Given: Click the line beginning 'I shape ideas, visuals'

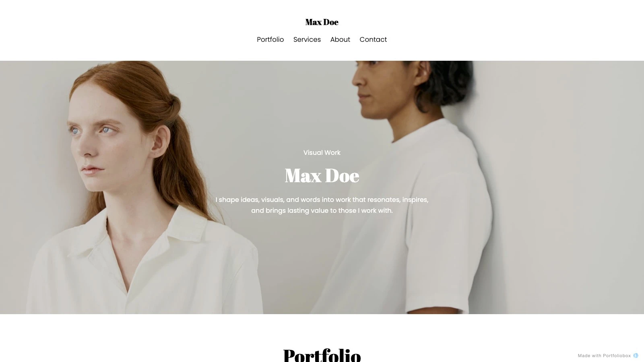Looking at the screenshot, I should 322,200.
